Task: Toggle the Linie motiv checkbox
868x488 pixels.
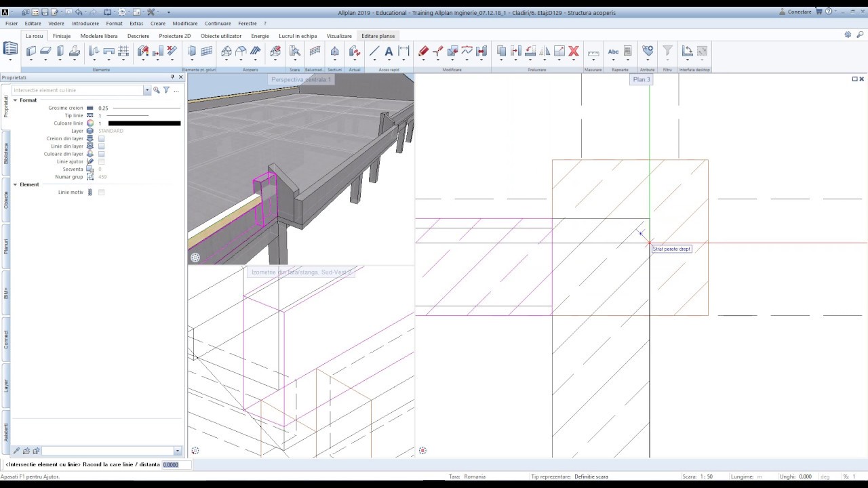Action: (x=101, y=192)
